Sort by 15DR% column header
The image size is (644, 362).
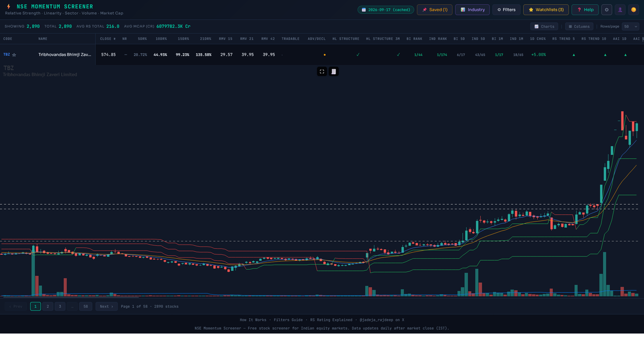tap(183, 39)
